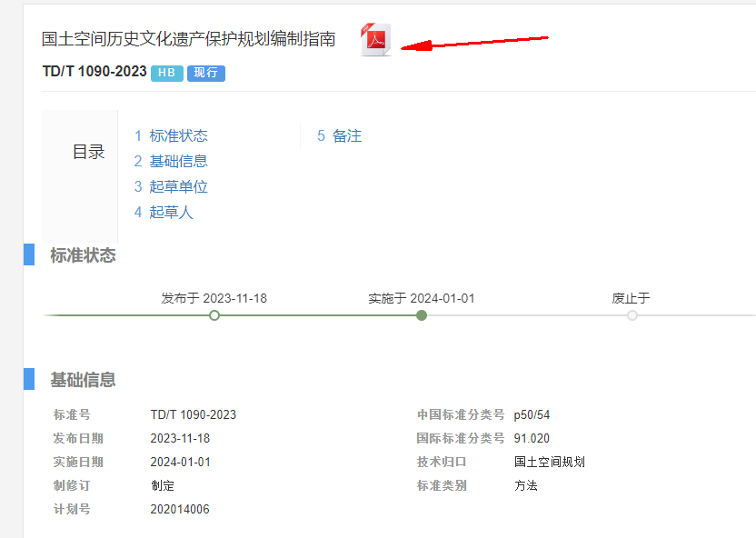
Task: Jump to 标准状态 in the table of contents
Action: (171, 135)
